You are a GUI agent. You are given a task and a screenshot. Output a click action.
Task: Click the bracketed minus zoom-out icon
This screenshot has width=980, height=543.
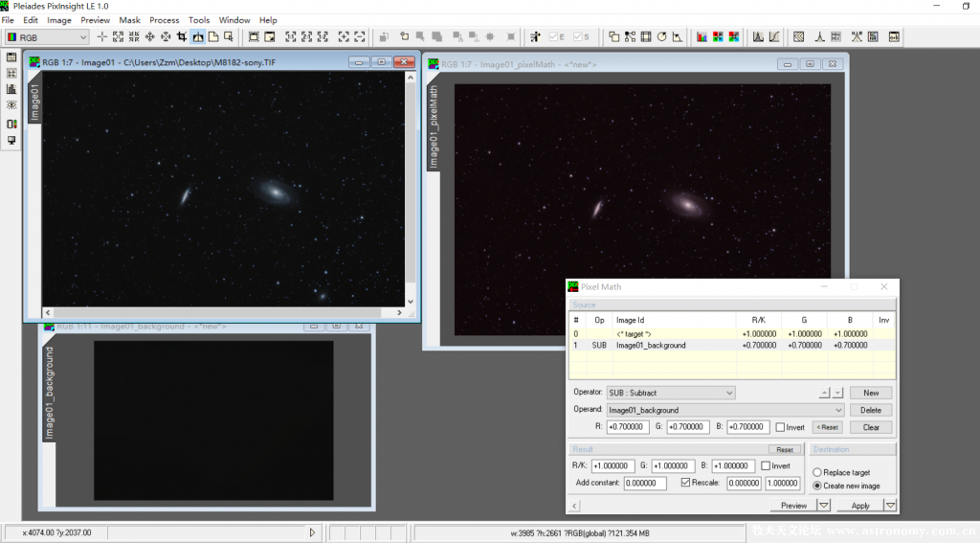tap(360, 37)
